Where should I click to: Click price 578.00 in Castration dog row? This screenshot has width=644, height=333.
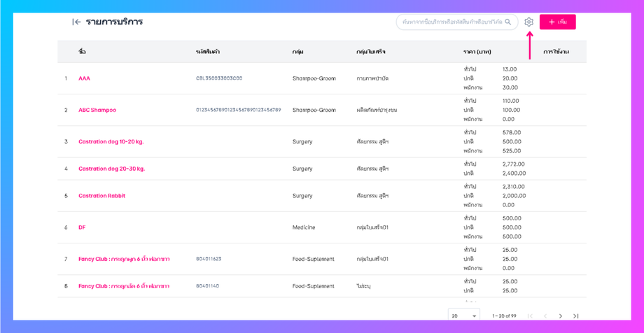coord(512,133)
